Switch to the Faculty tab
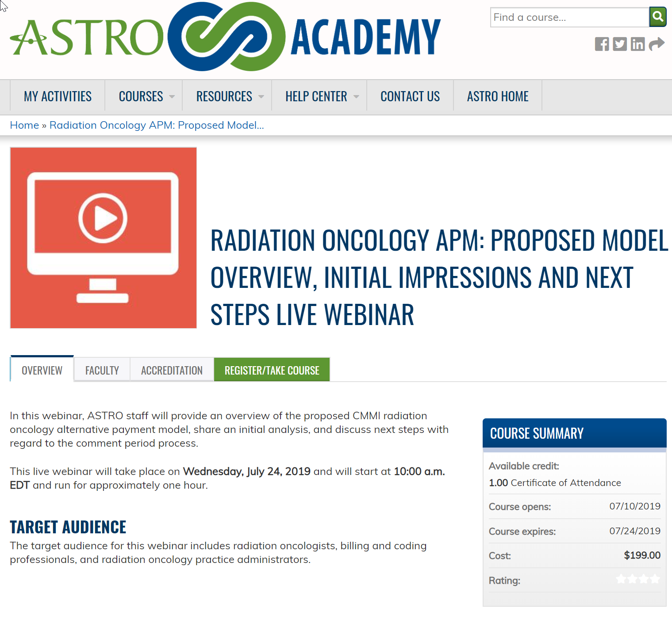 [x=102, y=370]
